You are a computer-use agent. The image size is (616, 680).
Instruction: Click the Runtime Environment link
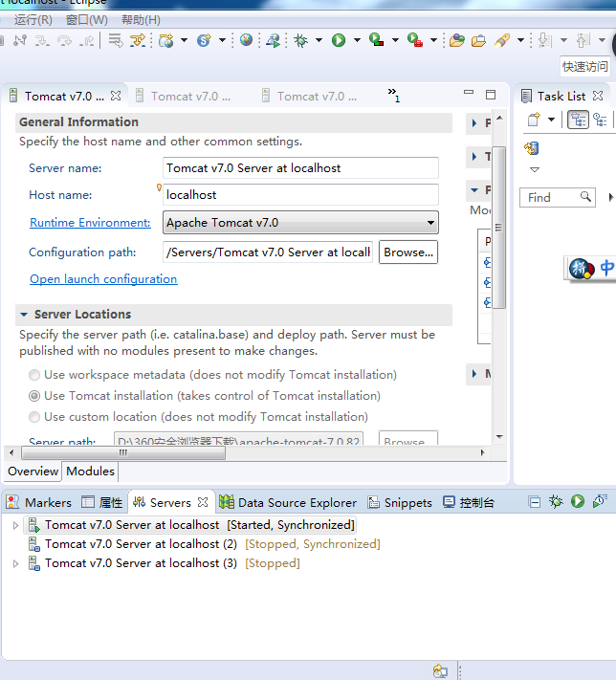coord(90,223)
